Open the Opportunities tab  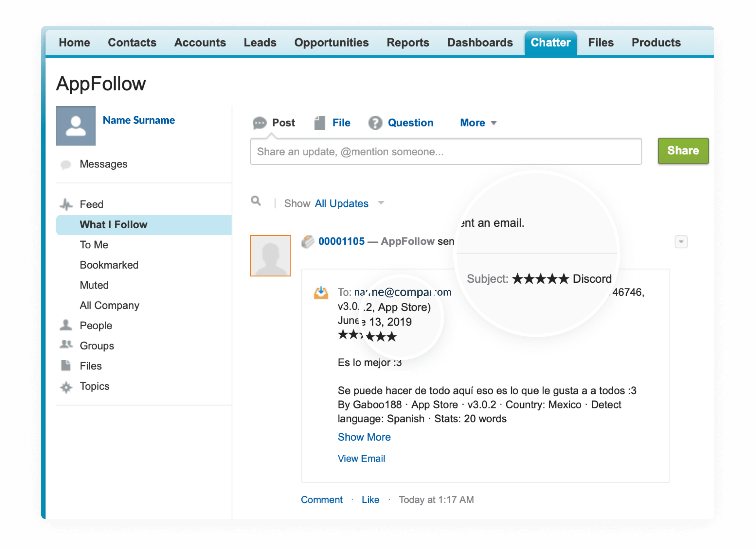click(331, 43)
